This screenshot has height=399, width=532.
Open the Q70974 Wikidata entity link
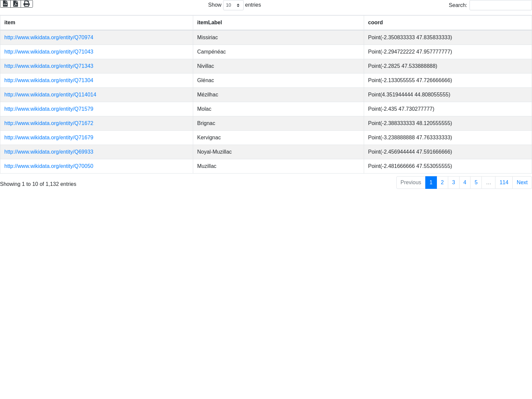coord(49,38)
